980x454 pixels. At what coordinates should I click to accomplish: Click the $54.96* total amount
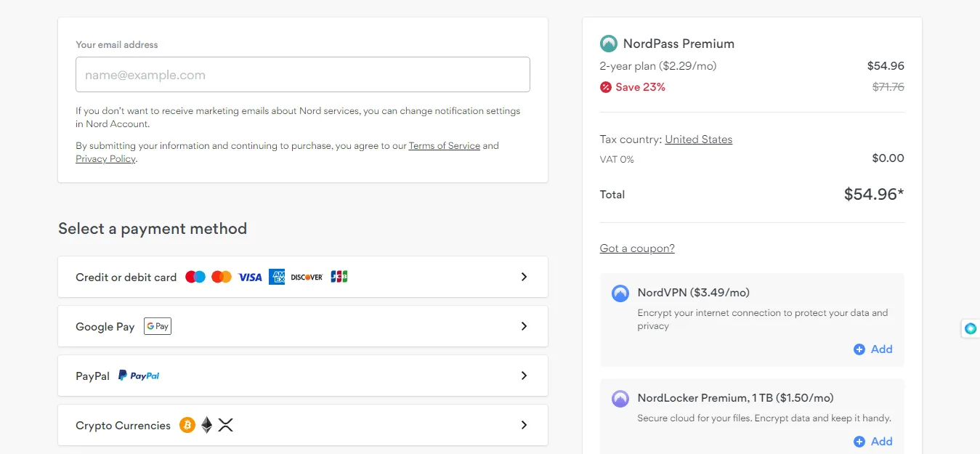pyautogui.click(x=874, y=194)
